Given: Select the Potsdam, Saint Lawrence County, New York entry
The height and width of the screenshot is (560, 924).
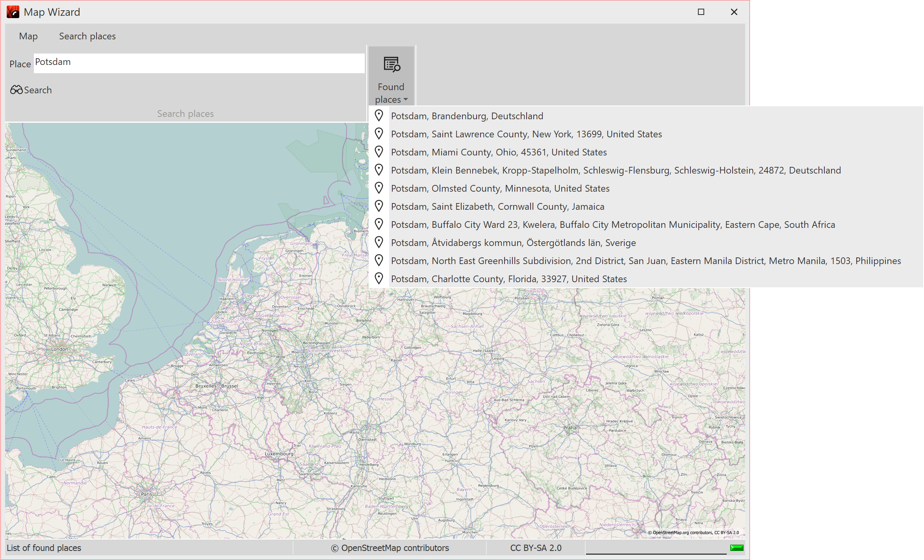Looking at the screenshot, I should click(x=527, y=134).
